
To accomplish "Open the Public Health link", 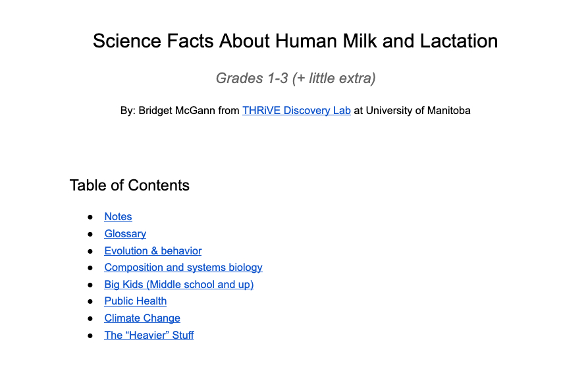I will [135, 301].
